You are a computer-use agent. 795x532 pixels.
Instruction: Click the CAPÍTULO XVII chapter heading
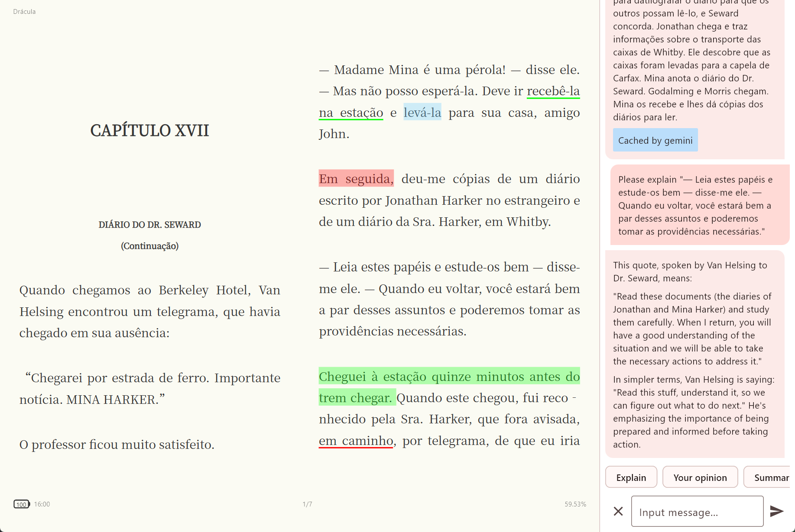click(149, 130)
